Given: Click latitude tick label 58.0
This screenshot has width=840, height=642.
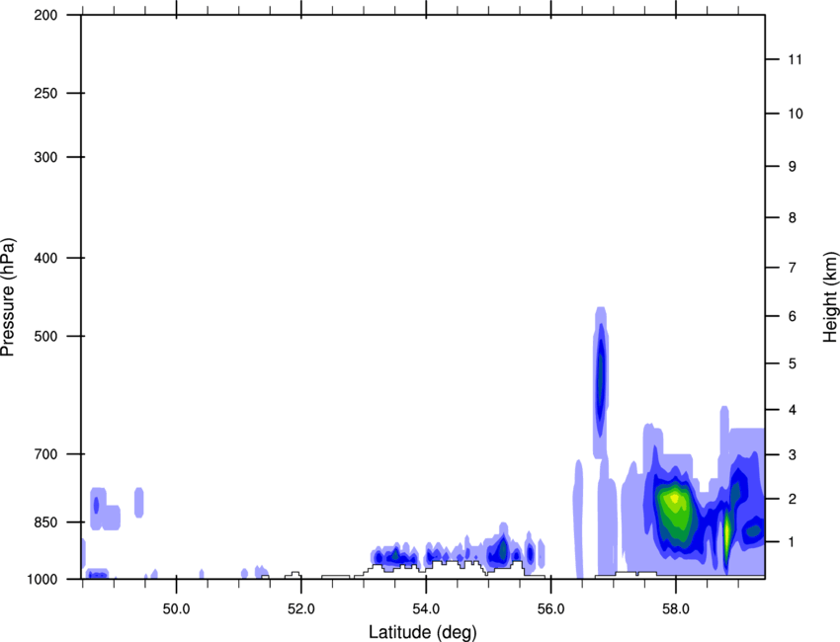Looking at the screenshot, I should 676,609.
